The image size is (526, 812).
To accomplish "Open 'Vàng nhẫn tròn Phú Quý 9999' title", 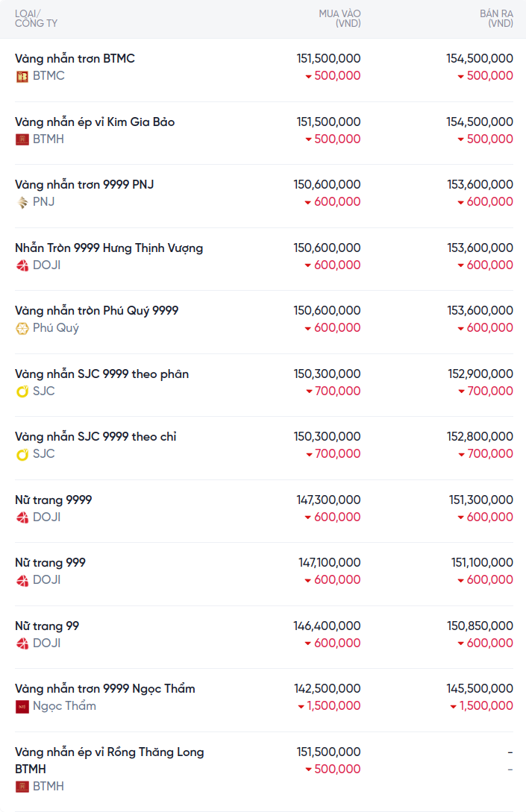I will 96,310.
